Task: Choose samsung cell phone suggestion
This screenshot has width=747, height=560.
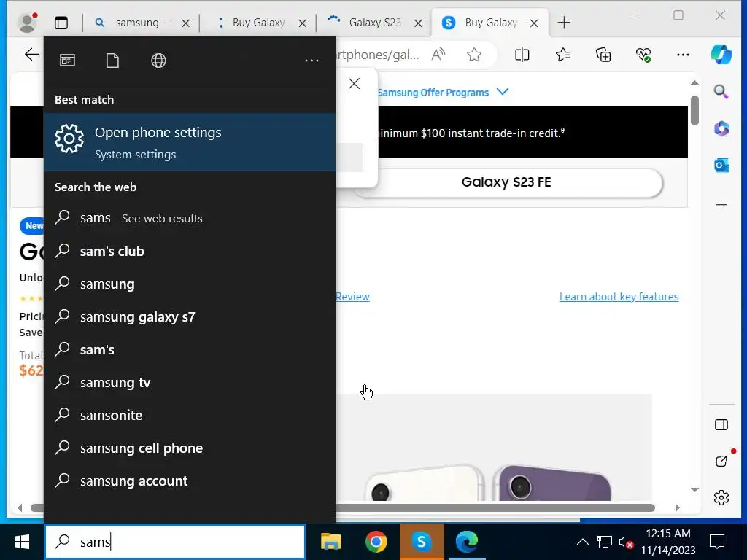Action: click(190, 448)
